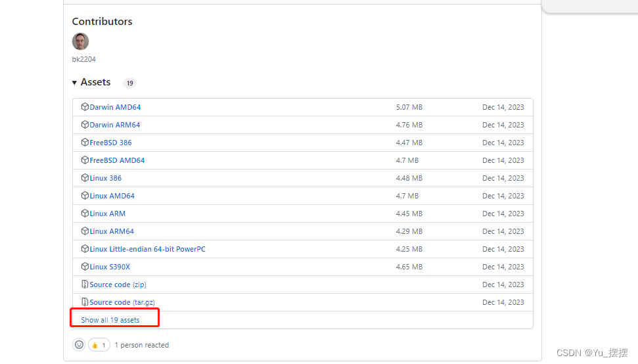Click the package icon beside Linux ARM
Screen dimensions: 638x364
point(85,213)
